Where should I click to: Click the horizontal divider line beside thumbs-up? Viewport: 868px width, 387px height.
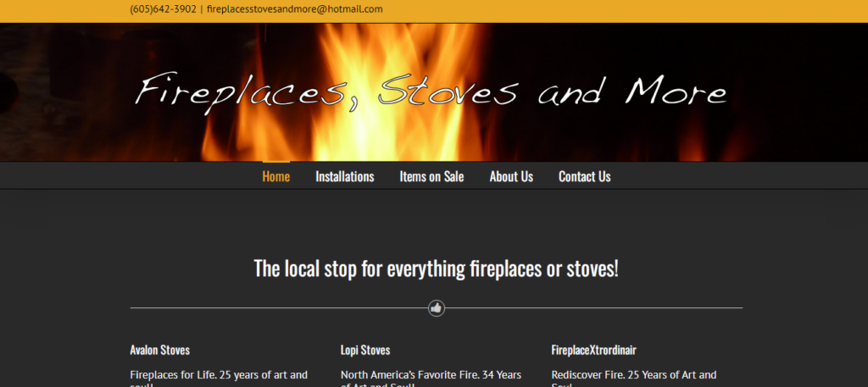click(277, 308)
